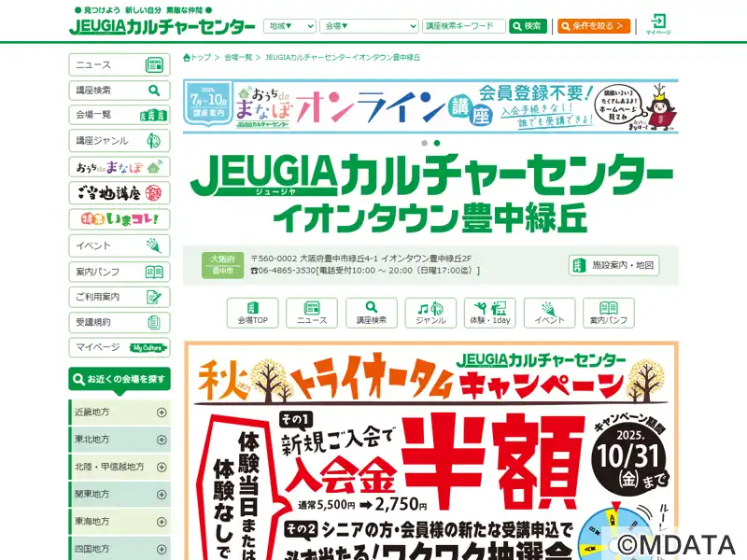Open the 会場 venue dropdown

369,26
